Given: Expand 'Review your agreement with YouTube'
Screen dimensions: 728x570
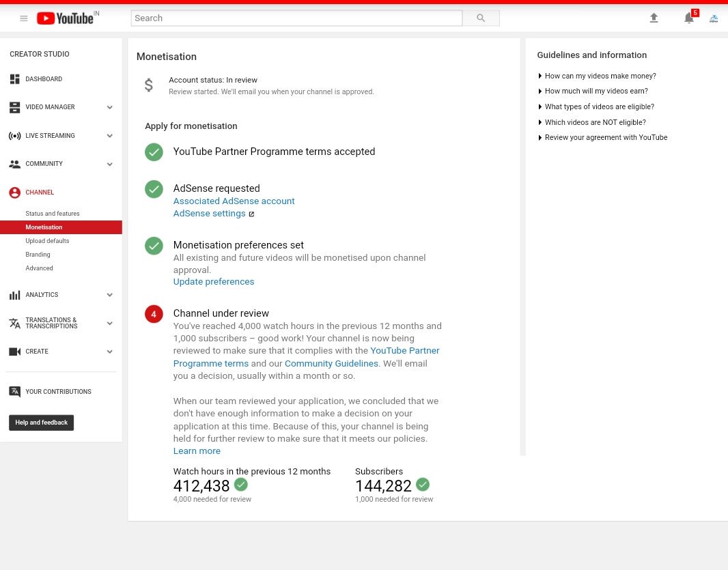Looking at the screenshot, I should (x=602, y=137).
